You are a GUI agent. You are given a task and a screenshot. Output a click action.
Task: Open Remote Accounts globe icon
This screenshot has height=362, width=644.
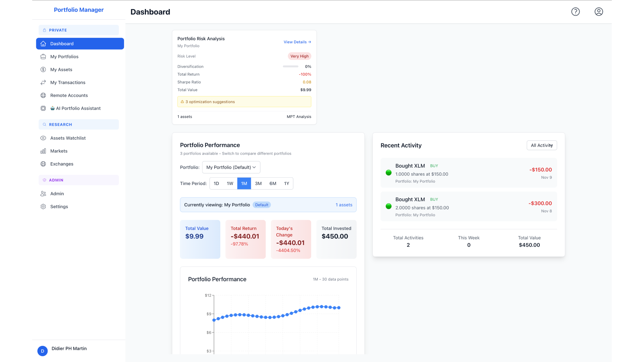coord(43,95)
